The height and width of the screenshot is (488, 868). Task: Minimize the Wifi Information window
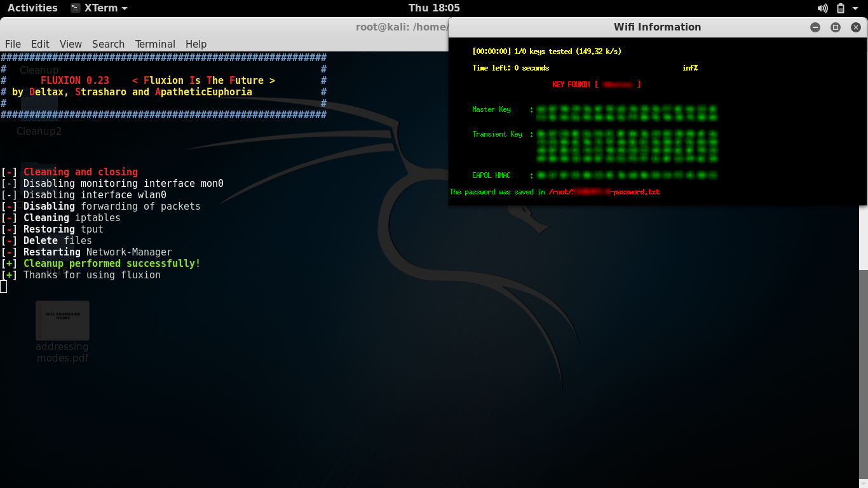tap(815, 27)
